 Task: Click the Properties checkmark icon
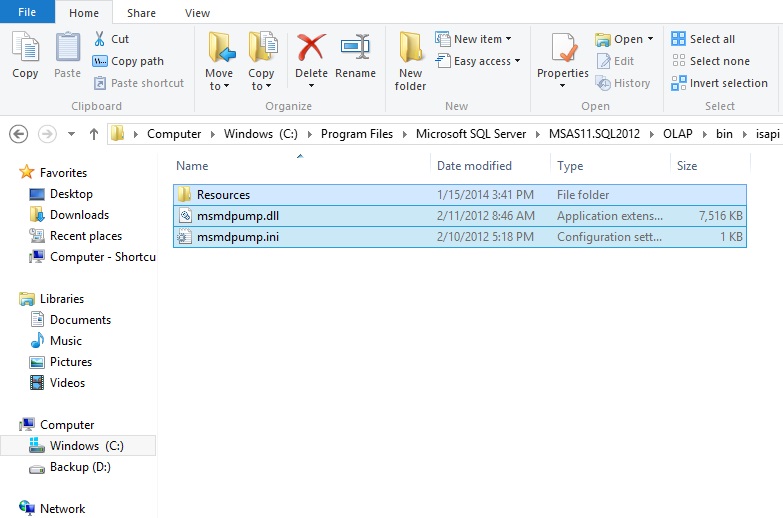pos(563,49)
